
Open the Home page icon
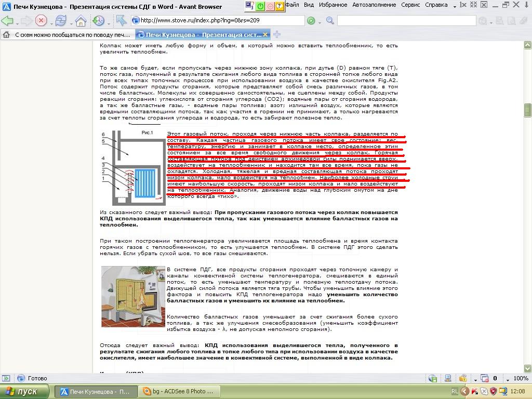pyautogui.click(x=81, y=21)
